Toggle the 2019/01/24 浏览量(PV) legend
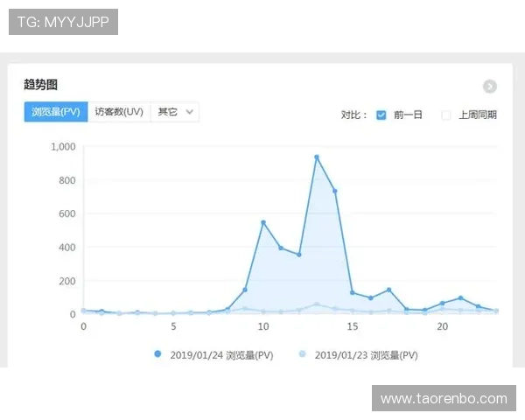 click(x=213, y=354)
